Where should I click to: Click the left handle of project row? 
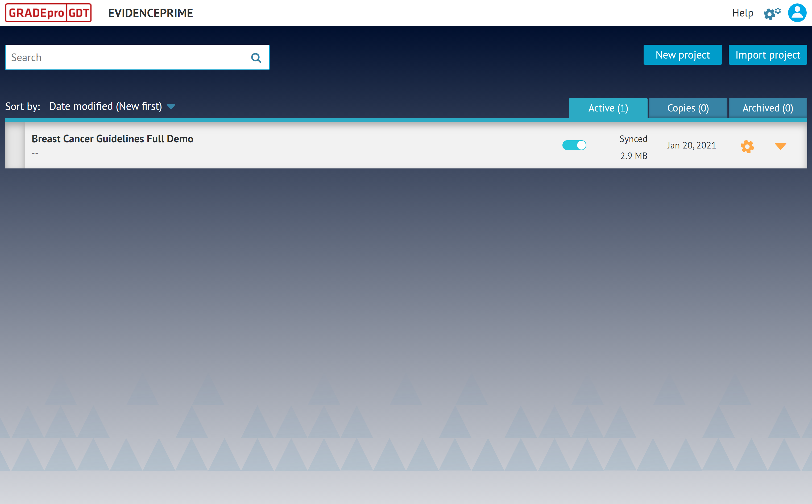[x=15, y=145]
